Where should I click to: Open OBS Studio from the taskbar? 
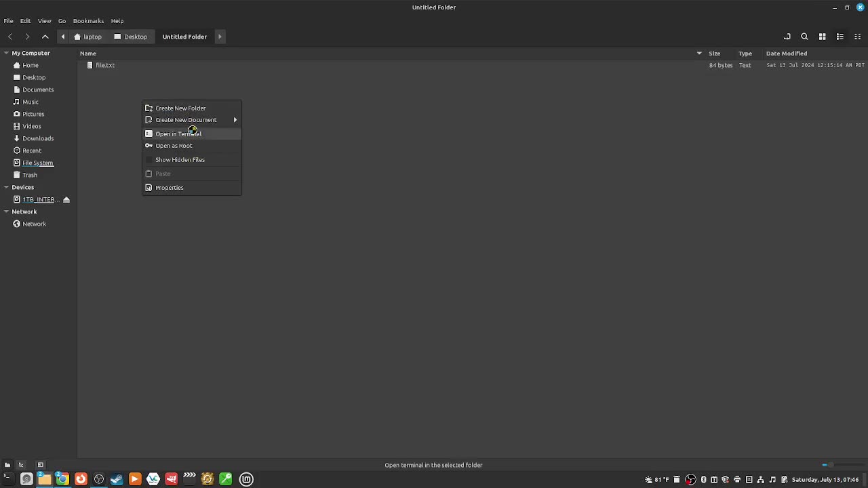pos(99,479)
